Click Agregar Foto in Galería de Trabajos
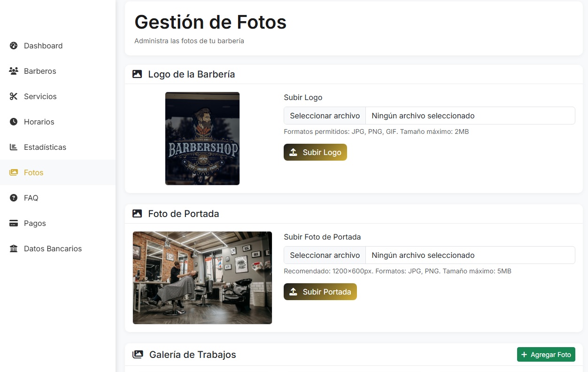 pyautogui.click(x=546, y=354)
